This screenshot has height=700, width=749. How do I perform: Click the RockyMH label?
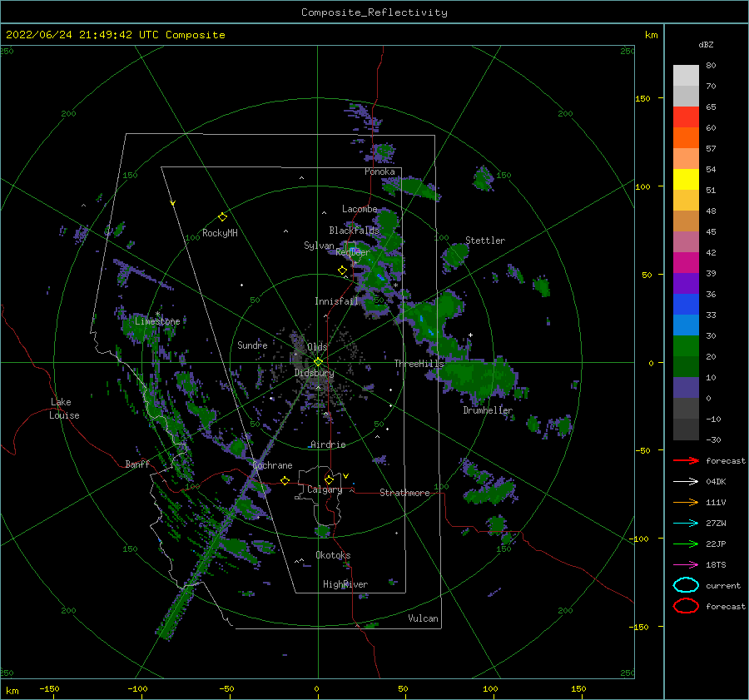pyautogui.click(x=220, y=233)
